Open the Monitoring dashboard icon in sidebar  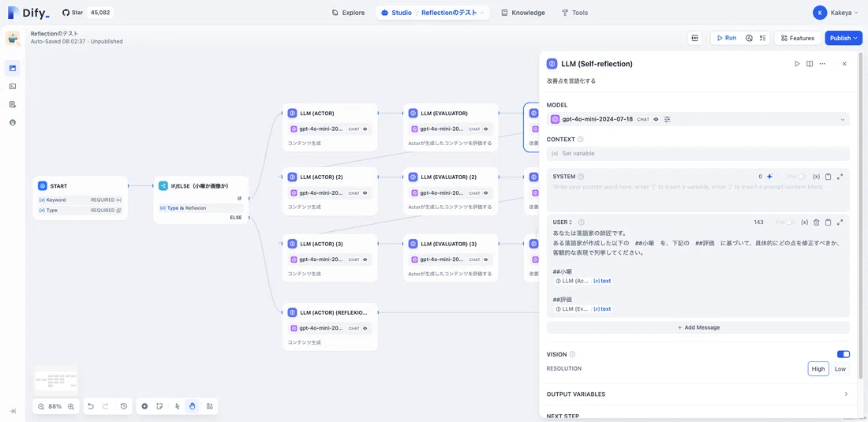tap(13, 122)
